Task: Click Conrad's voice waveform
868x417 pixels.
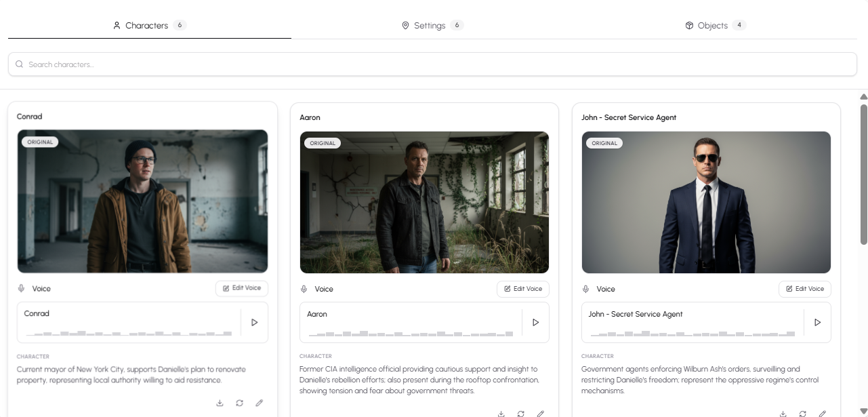Action: 129,333
